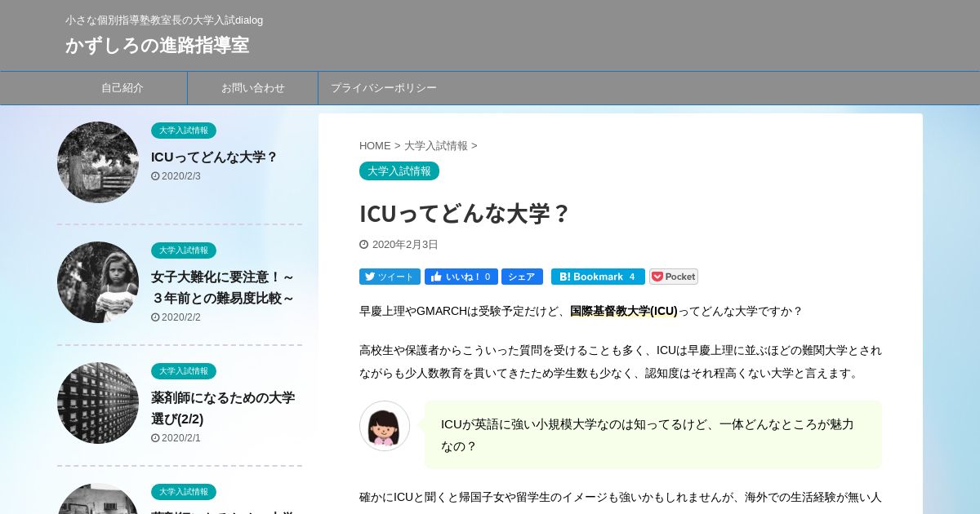Bookmark the article with Hatena B! Bookmark
The image size is (980, 514).
pyautogui.click(x=598, y=277)
